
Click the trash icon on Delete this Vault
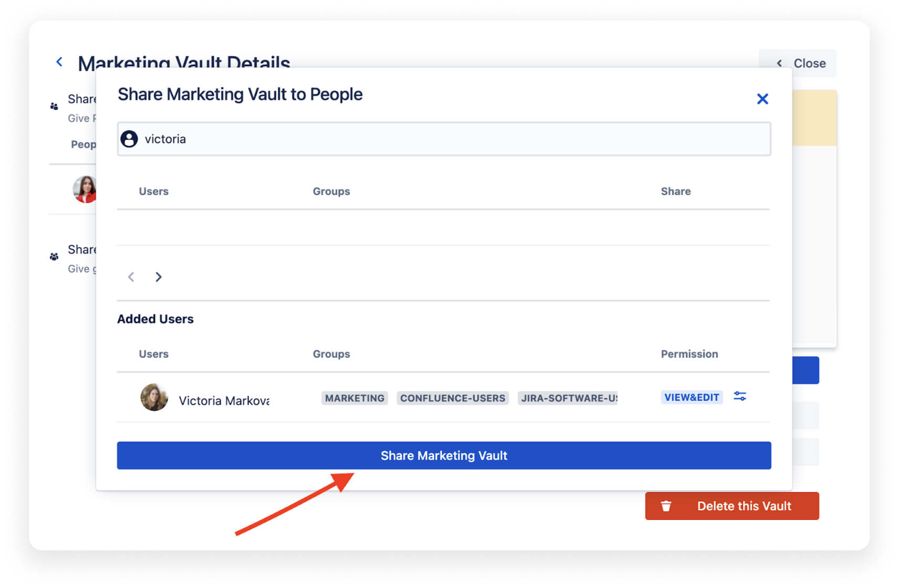[666, 506]
